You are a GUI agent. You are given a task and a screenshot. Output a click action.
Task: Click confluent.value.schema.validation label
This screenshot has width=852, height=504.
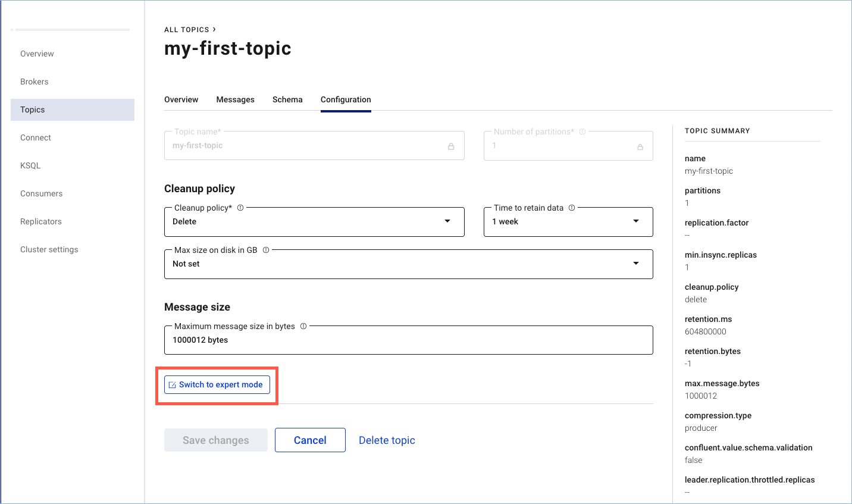point(748,447)
